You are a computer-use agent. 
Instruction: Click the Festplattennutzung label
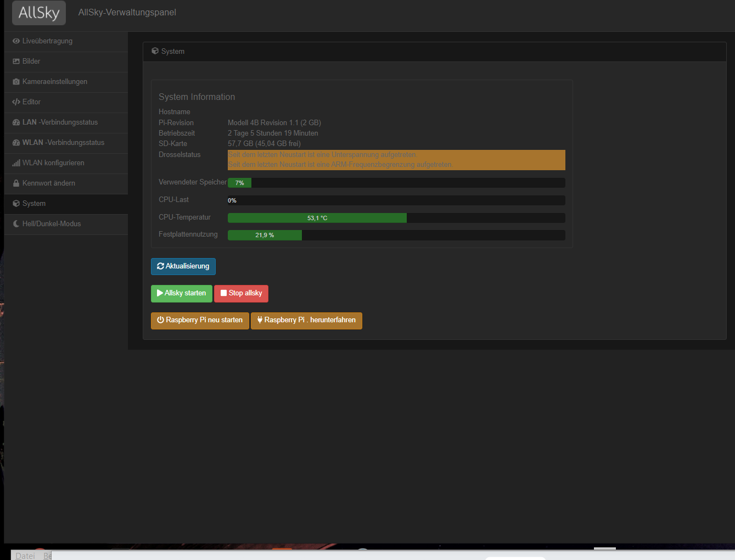(x=188, y=234)
